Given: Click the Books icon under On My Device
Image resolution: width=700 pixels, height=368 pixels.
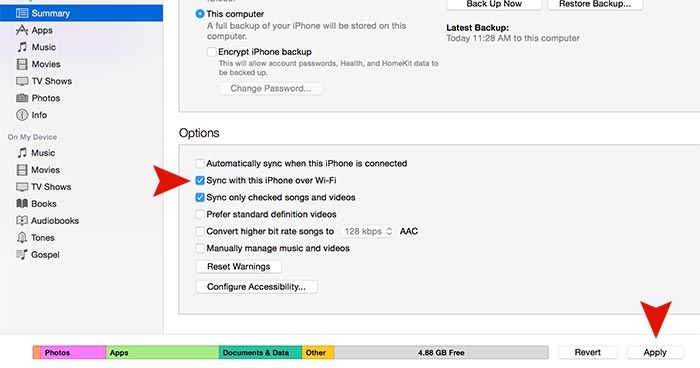Looking at the screenshot, I should click(x=22, y=204).
